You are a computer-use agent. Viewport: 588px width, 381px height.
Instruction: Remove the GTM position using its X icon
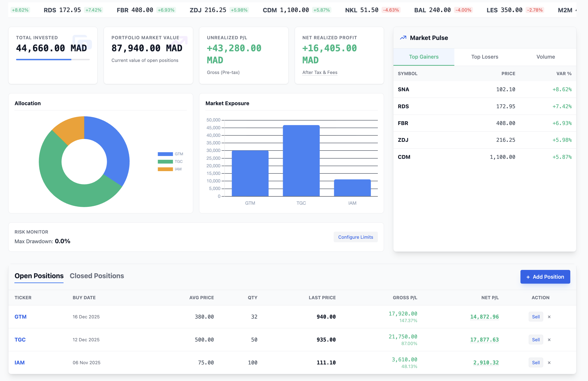click(x=549, y=316)
